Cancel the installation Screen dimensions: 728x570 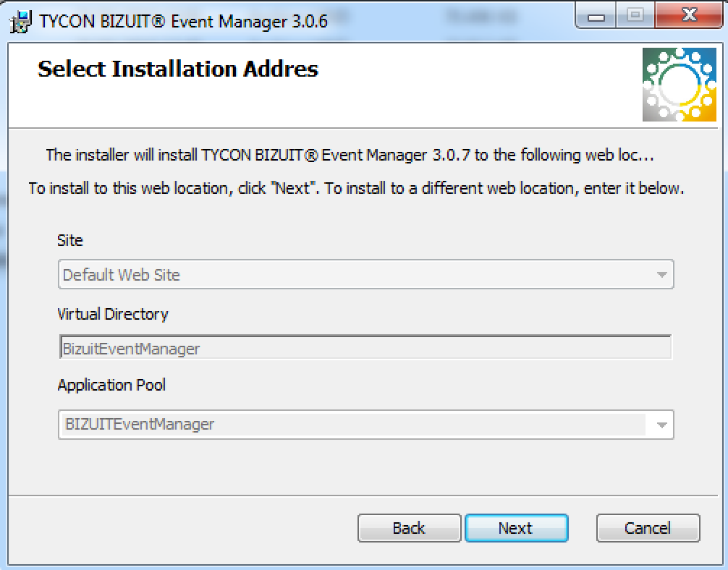(648, 528)
